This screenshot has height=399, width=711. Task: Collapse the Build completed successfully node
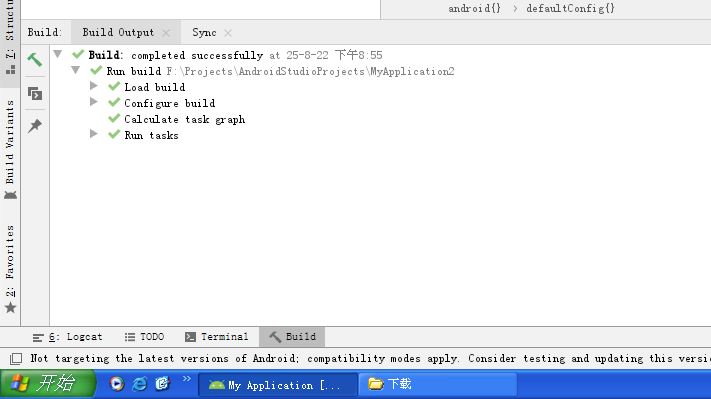(x=58, y=54)
